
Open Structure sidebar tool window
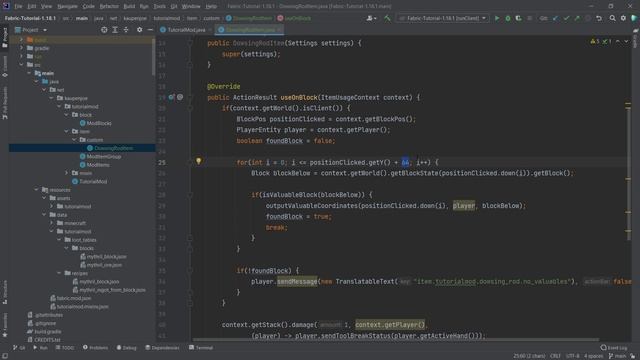[x=4, y=292]
